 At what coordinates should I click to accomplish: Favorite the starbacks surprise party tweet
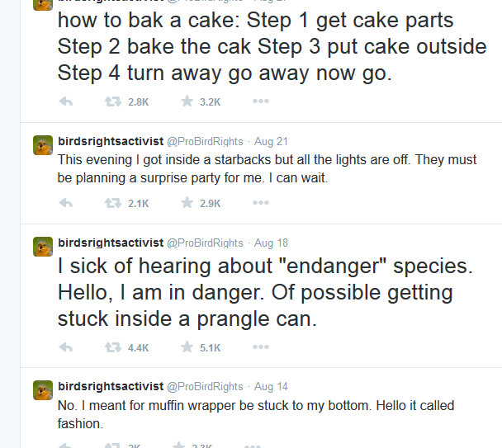(x=187, y=203)
